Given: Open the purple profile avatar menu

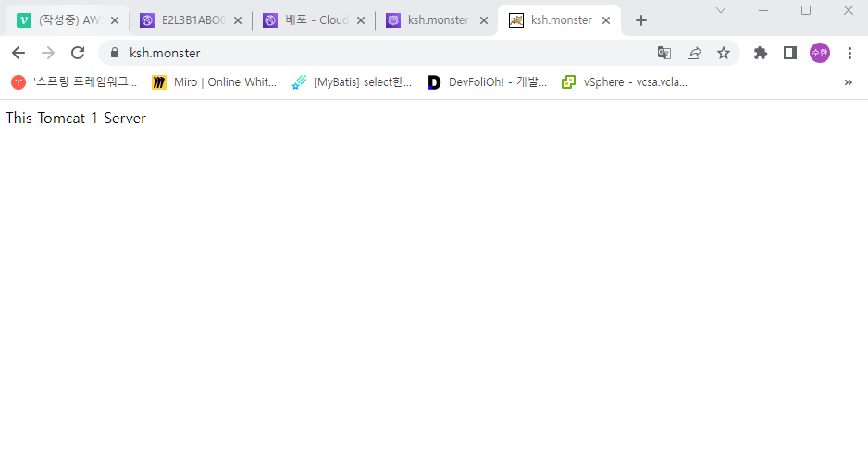Looking at the screenshot, I should click(820, 53).
